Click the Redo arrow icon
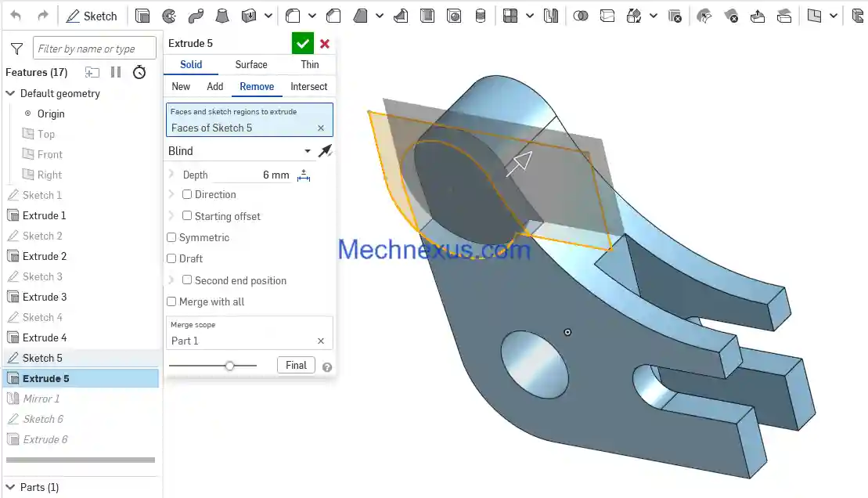 42,16
